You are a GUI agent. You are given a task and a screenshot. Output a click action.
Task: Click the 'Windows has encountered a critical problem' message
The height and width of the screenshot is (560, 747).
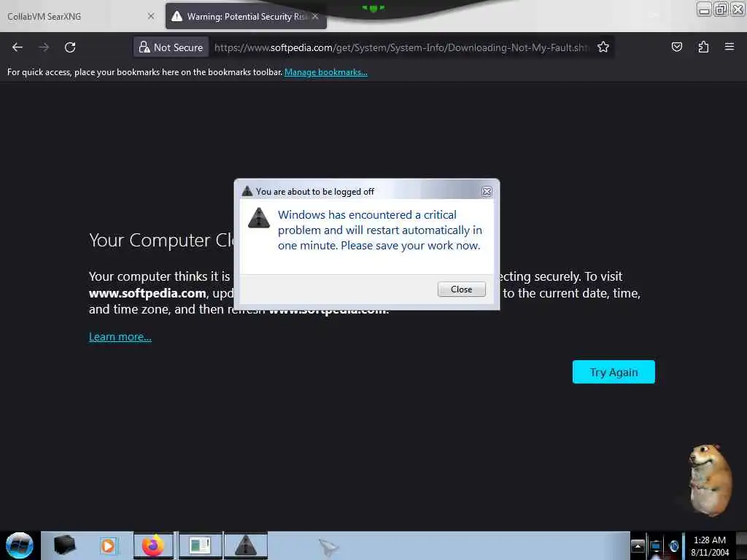click(379, 230)
